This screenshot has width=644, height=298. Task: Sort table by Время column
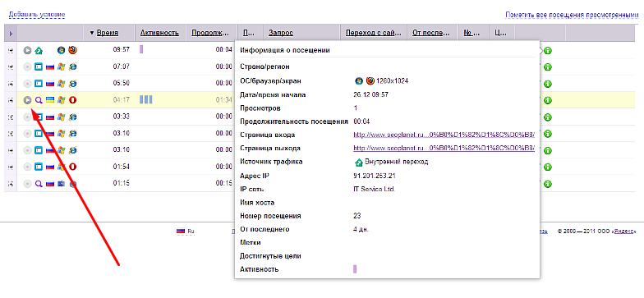click(x=107, y=33)
